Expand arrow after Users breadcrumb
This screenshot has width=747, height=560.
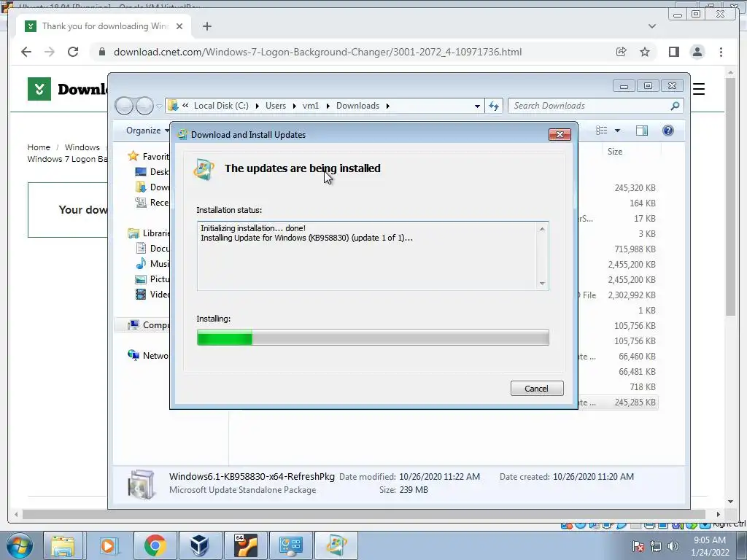point(294,106)
